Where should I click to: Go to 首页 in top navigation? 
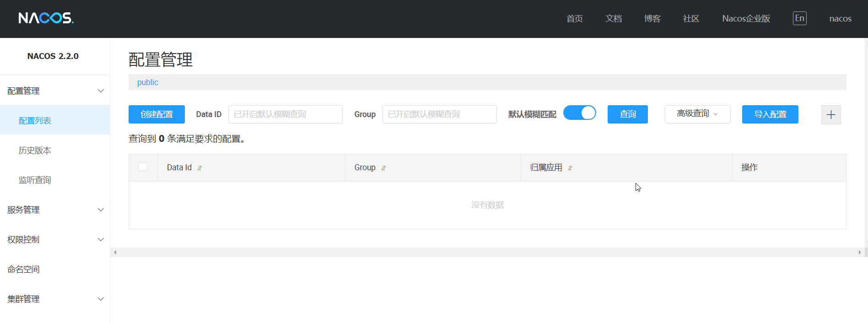coord(575,19)
